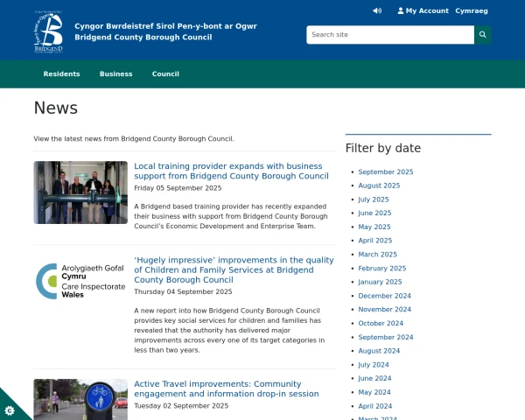The image size is (525, 420).
Task: Filter news by April 2024
Action: point(375,406)
